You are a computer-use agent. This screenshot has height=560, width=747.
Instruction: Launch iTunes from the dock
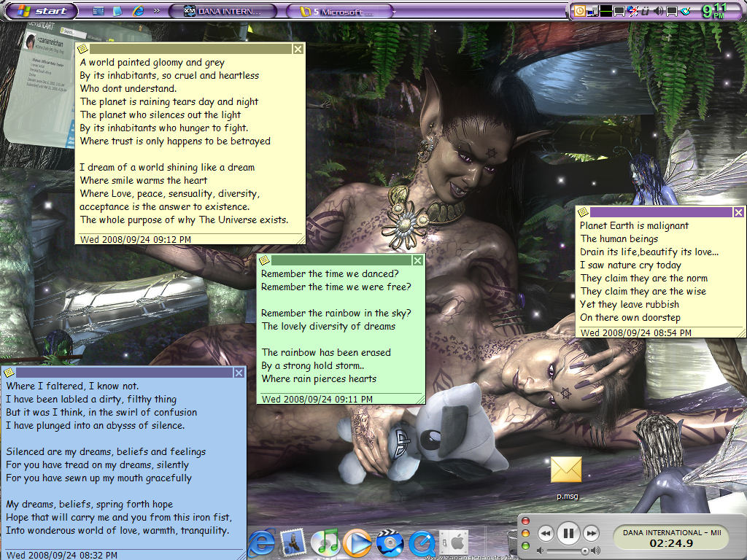325,543
